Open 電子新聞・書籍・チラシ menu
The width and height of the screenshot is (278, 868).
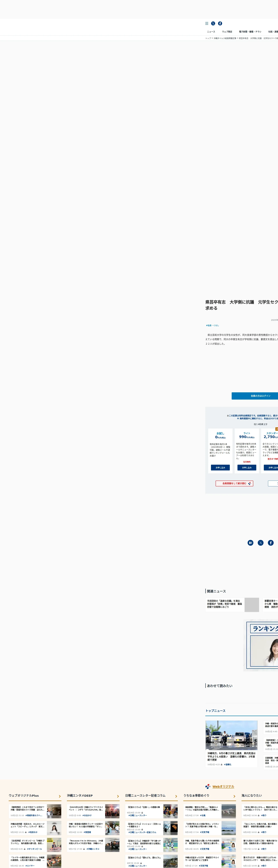tap(250, 32)
